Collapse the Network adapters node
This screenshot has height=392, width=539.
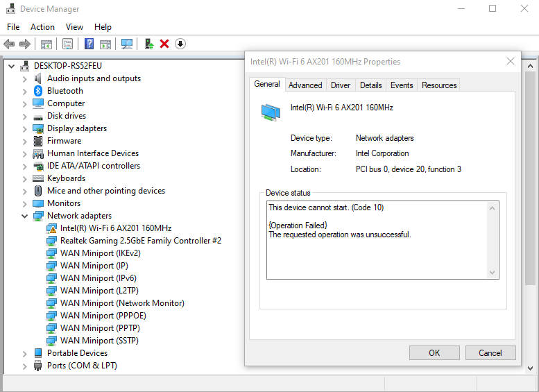click(x=24, y=216)
